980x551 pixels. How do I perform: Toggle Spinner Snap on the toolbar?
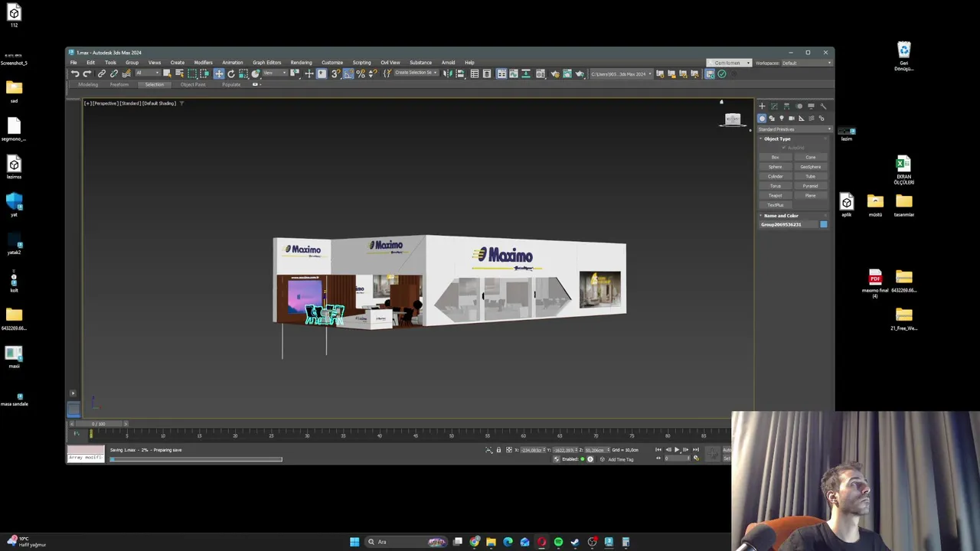[x=373, y=73]
